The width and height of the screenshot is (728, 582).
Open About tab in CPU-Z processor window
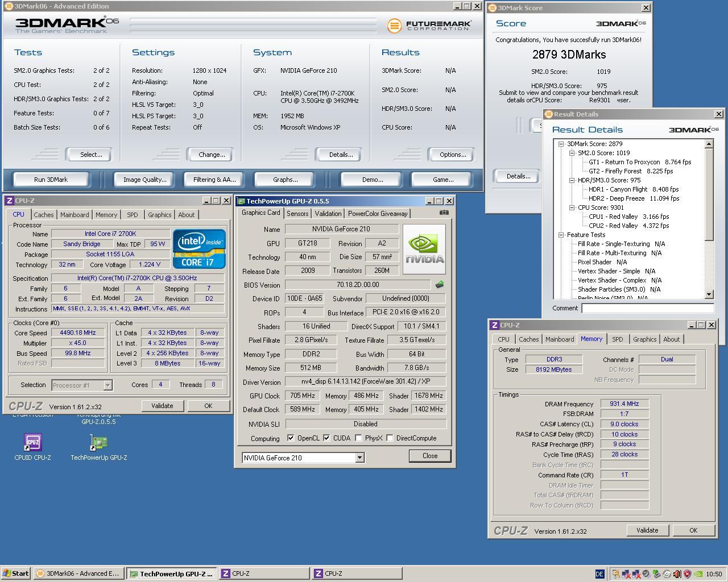point(186,215)
